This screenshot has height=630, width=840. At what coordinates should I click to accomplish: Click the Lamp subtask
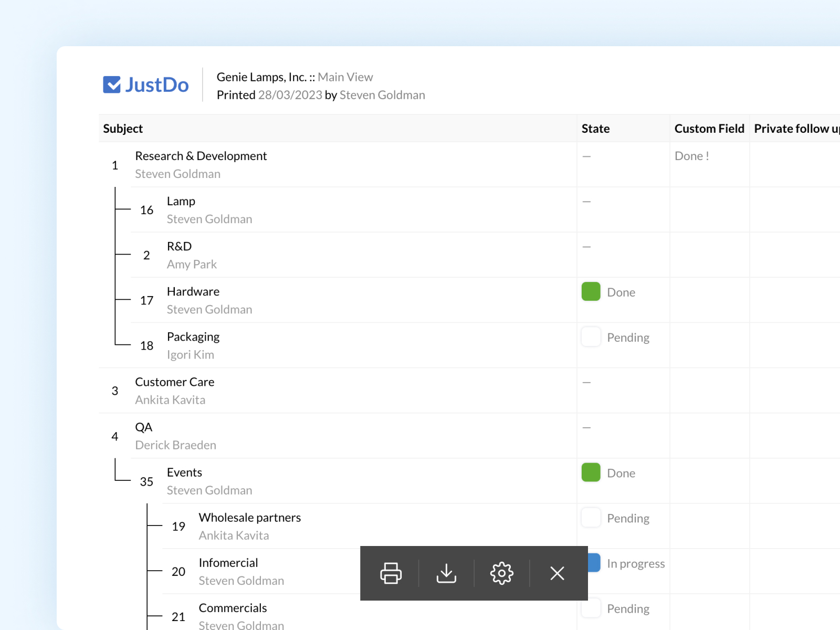click(x=181, y=202)
